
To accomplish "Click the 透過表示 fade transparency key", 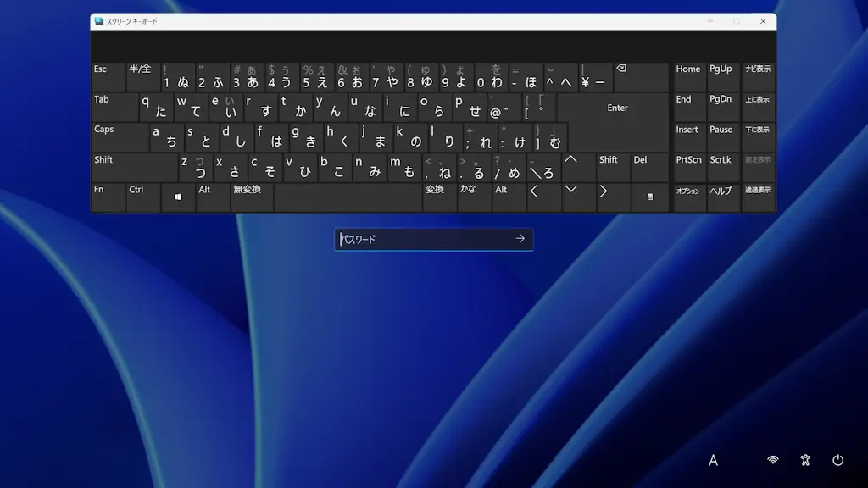I will tap(758, 197).
